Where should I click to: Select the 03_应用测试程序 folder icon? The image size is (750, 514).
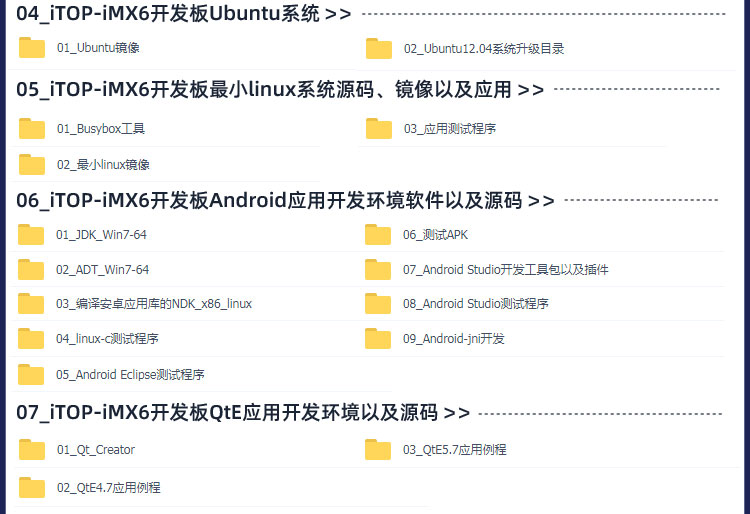point(379,128)
